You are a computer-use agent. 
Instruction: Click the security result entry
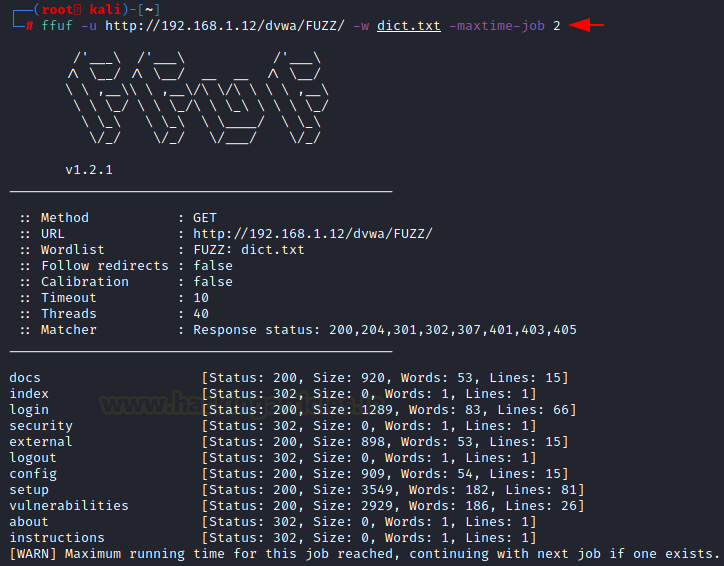click(x=41, y=426)
